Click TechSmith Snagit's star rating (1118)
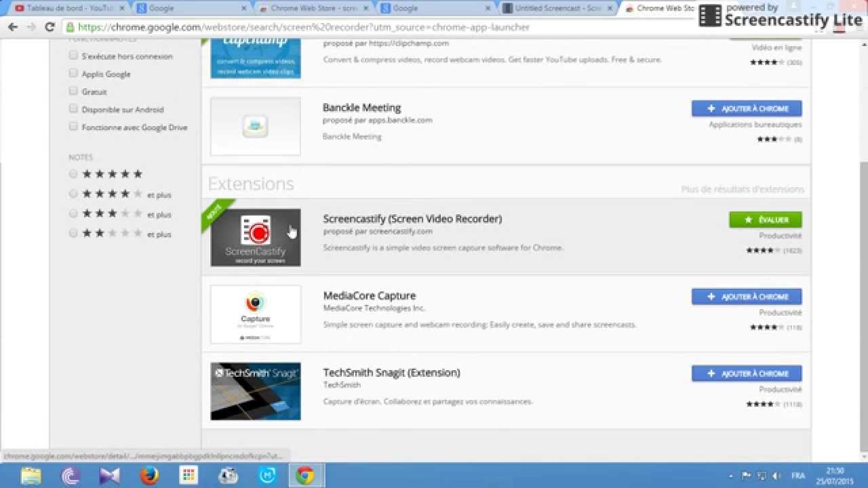The height and width of the screenshot is (488, 868). point(774,404)
